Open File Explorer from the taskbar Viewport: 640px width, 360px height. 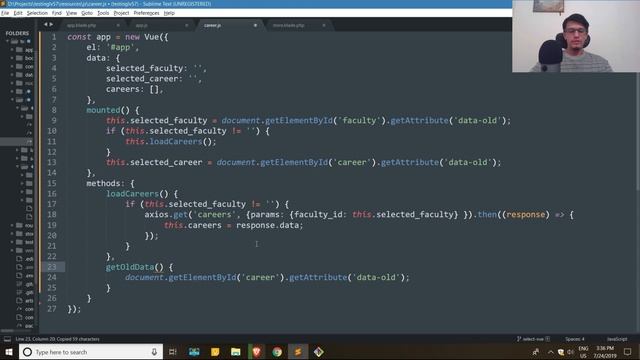236,352
